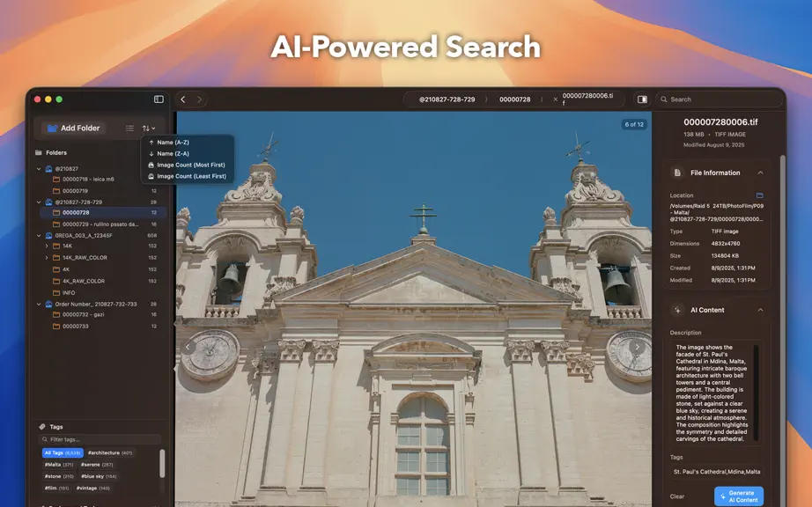Click the 00000728 breadcrumb

pyautogui.click(x=514, y=99)
